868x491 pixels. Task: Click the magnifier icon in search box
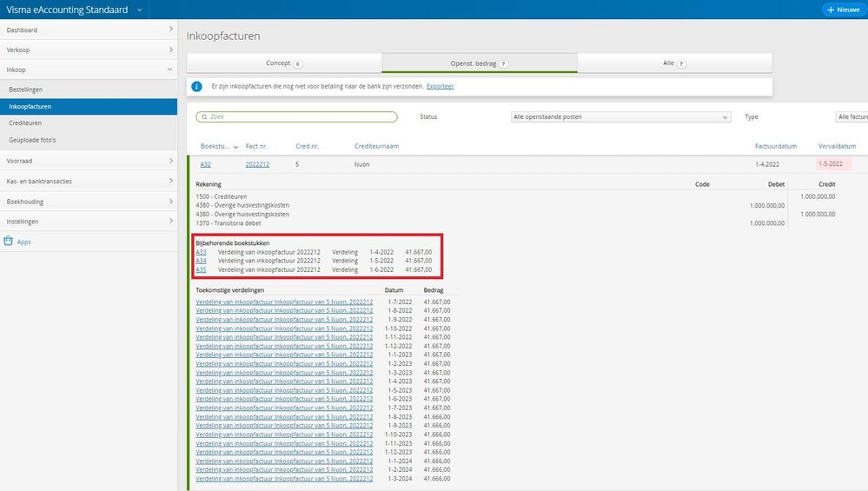click(x=204, y=116)
